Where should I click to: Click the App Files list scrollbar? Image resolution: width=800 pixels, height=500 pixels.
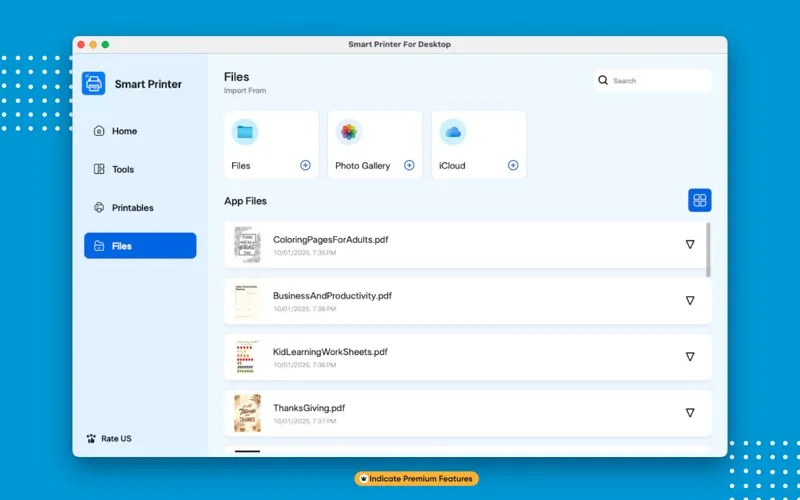[x=708, y=250]
